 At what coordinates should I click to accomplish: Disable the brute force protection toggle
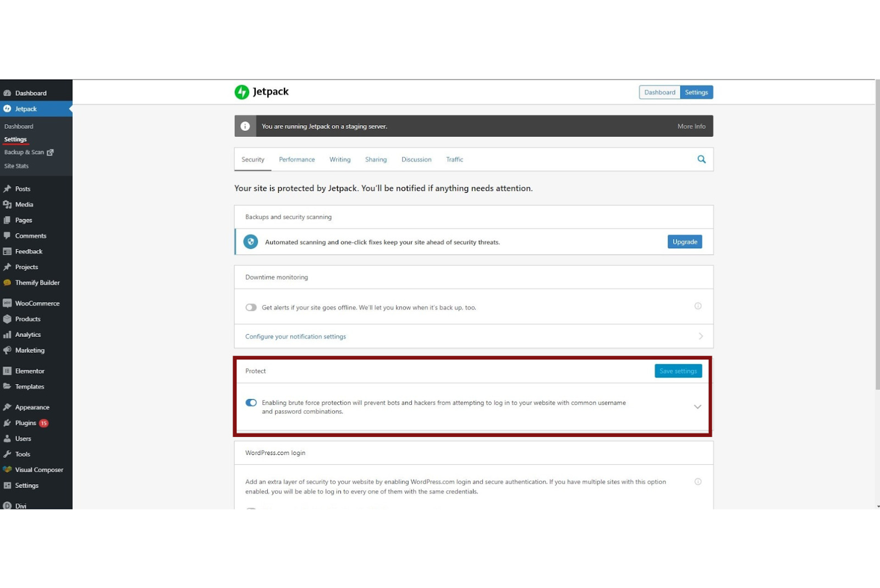pos(251,403)
